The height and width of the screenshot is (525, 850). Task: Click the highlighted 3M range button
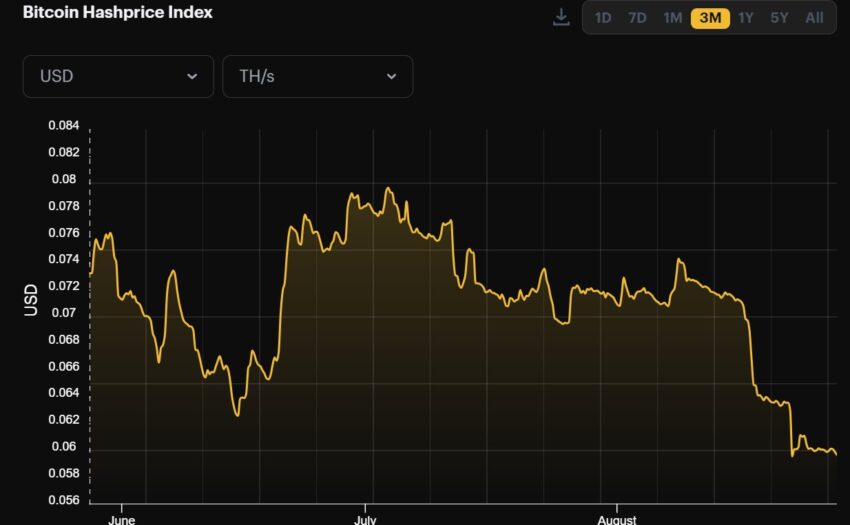[x=710, y=18]
